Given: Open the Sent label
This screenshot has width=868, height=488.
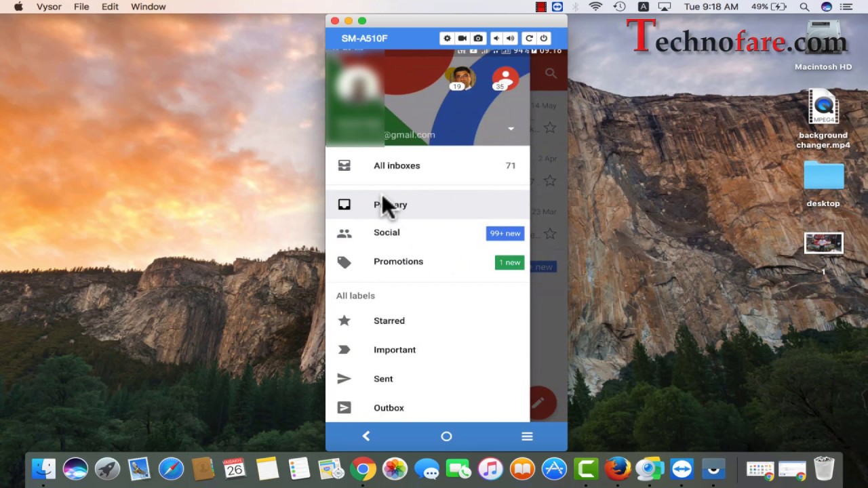Looking at the screenshot, I should pyautogui.click(x=427, y=379).
